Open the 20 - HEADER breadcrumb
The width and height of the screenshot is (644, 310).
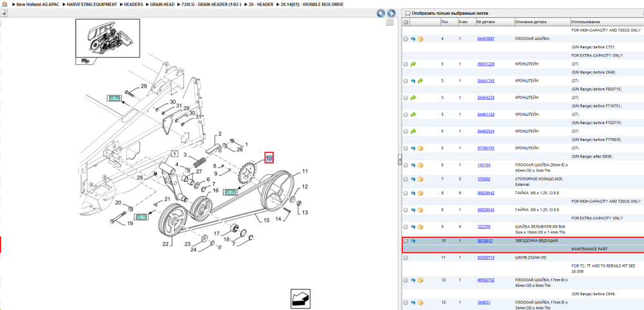[x=261, y=4]
